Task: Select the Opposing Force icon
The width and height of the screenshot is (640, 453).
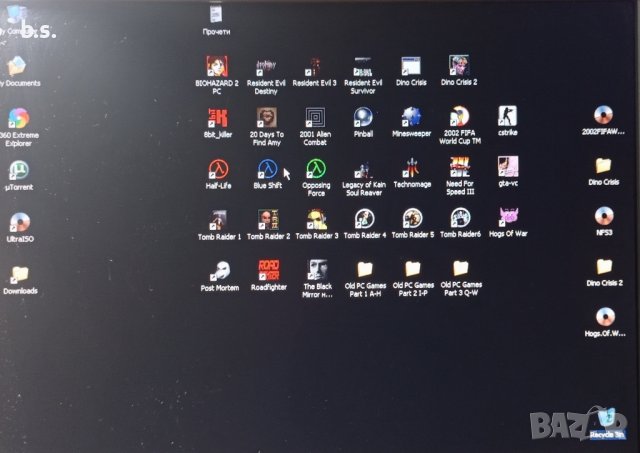Action: (316, 168)
